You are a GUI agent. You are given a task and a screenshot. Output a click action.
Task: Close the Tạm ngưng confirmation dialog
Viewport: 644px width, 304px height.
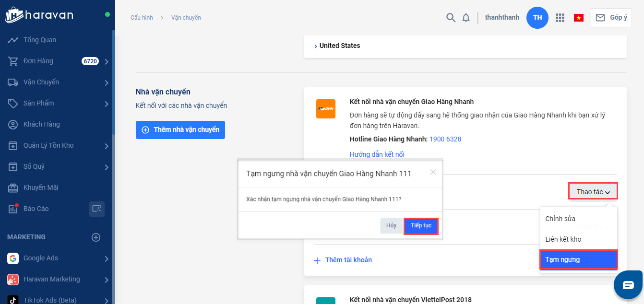pyautogui.click(x=433, y=172)
